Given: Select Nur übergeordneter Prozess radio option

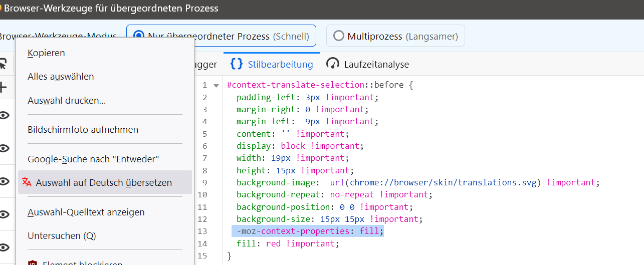Looking at the screenshot, I should (x=139, y=36).
